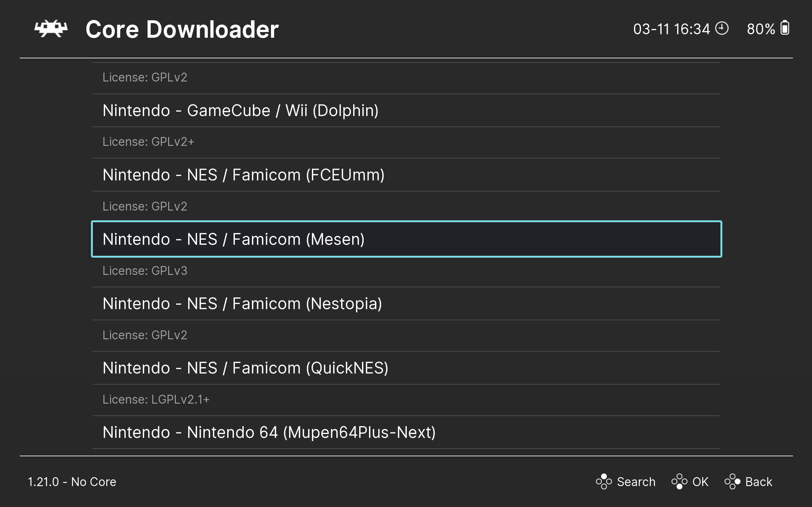Click the clock icon beside the time
Viewport: 812px width, 507px height.
coord(722,29)
